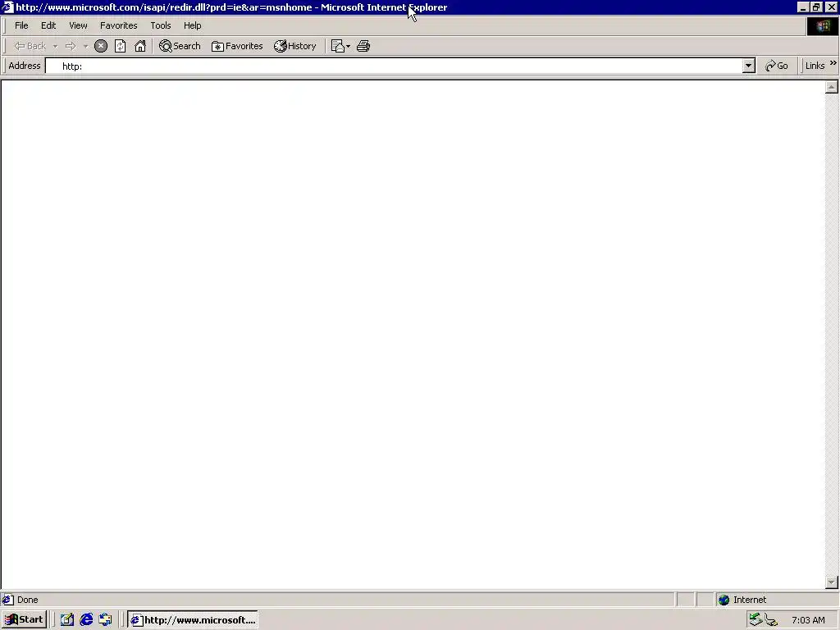Click in the Address bar field
The width and height of the screenshot is (840, 630).
tap(394, 66)
